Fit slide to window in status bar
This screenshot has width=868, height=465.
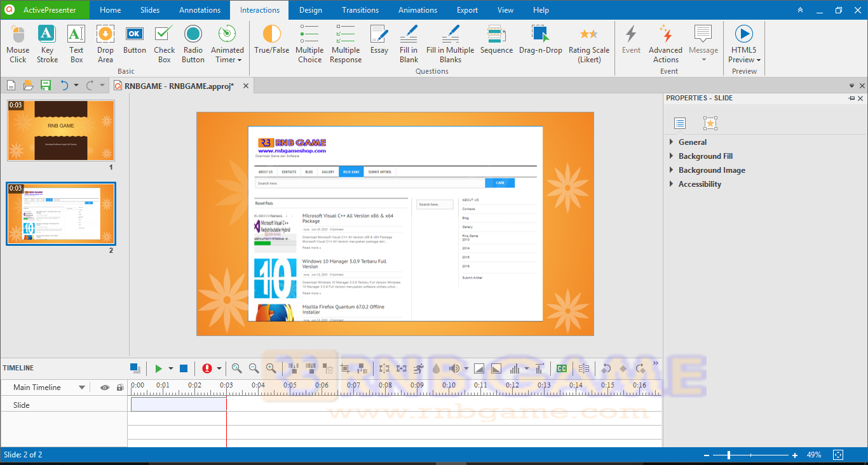click(x=838, y=455)
